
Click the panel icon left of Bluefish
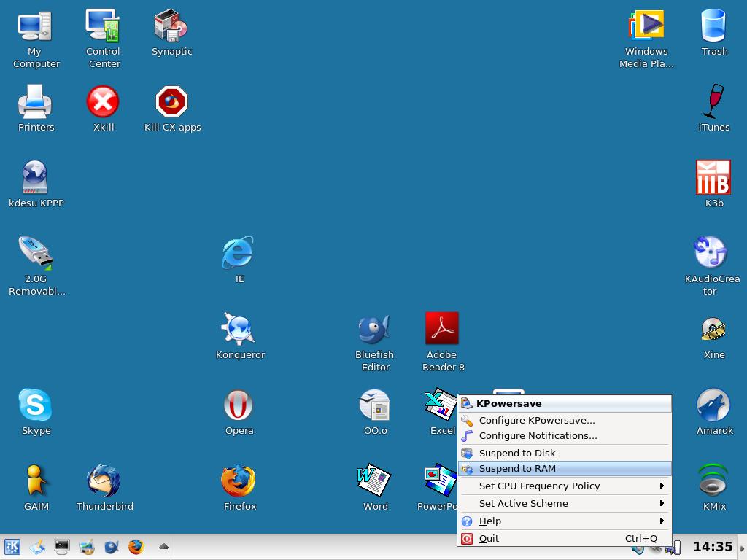click(x=87, y=547)
